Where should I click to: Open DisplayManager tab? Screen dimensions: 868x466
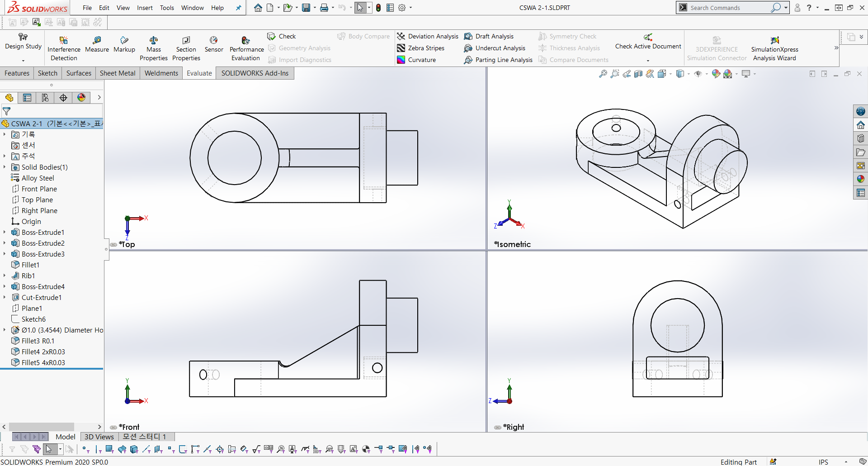[81, 98]
